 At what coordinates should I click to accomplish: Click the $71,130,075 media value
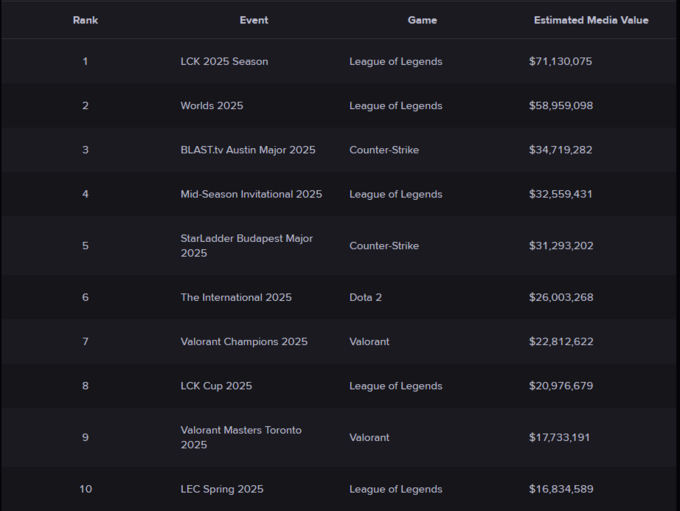(x=560, y=62)
